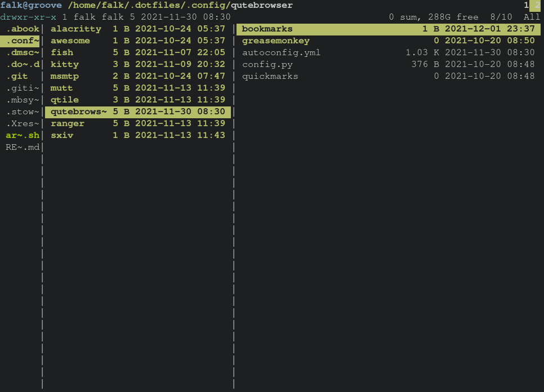Select the qtile folder
This screenshot has height=392, width=544.
click(65, 100)
